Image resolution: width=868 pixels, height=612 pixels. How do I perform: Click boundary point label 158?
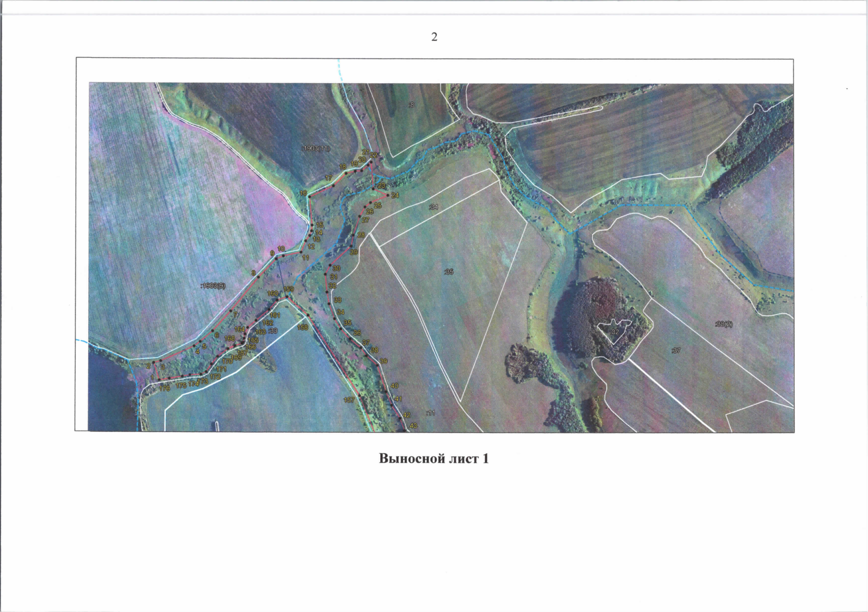303,327
